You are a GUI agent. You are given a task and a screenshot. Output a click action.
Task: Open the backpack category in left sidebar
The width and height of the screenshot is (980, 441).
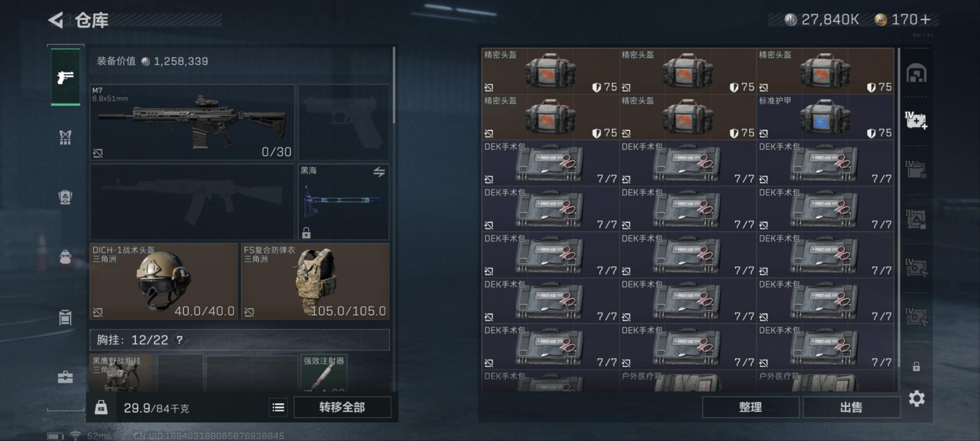(65, 256)
